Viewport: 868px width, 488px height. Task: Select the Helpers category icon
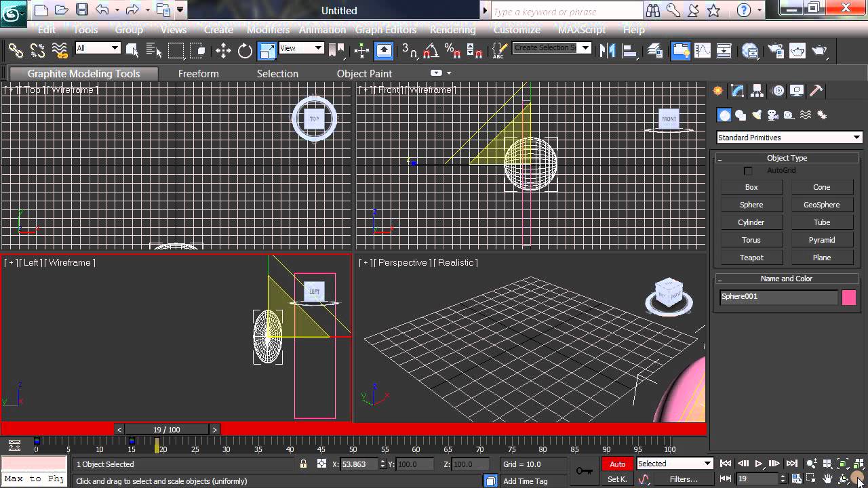coord(789,115)
